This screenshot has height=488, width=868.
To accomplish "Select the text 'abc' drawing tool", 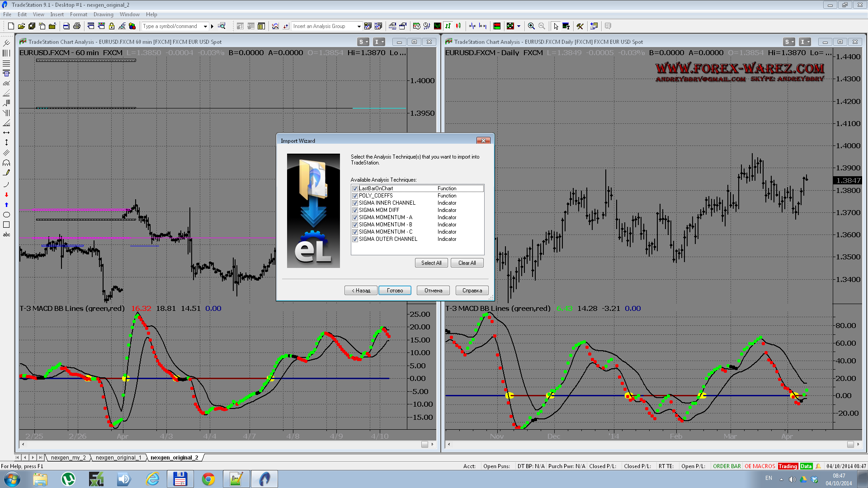I will point(6,235).
